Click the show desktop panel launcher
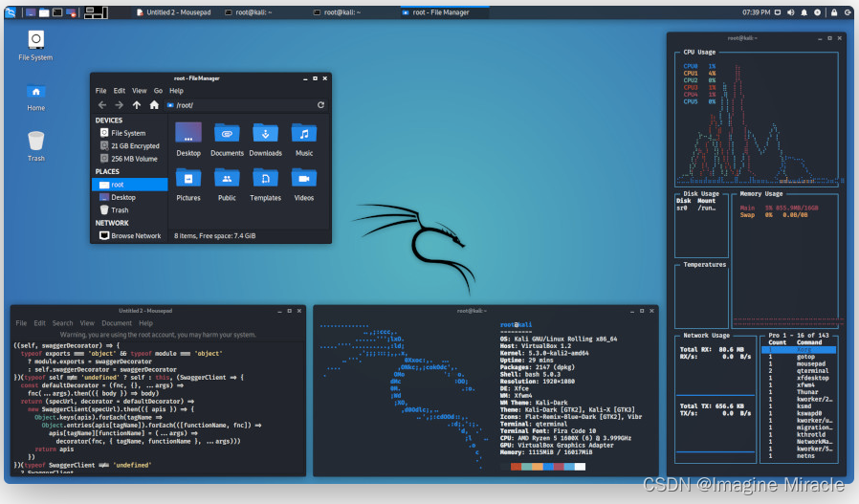The width and height of the screenshot is (859, 504). click(32, 12)
